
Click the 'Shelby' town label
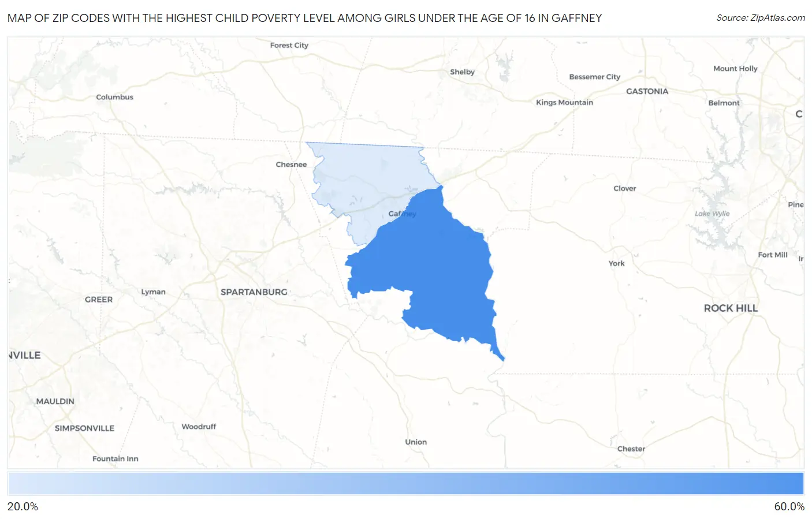click(462, 72)
